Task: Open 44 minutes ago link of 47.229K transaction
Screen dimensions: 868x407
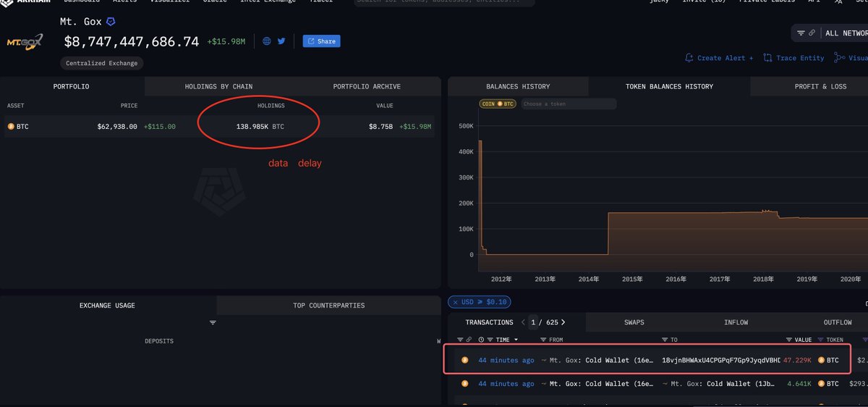Action: click(506, 360)
